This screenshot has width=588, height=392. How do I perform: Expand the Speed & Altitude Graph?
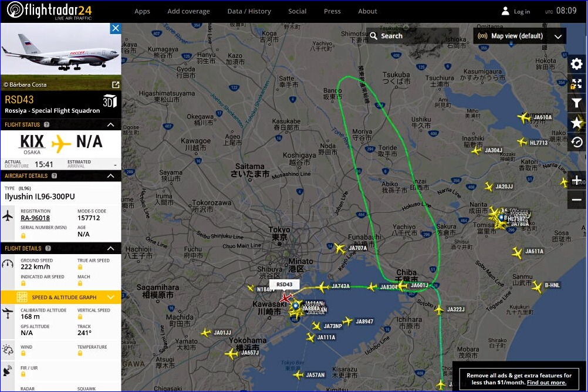(x=61, y=297)
